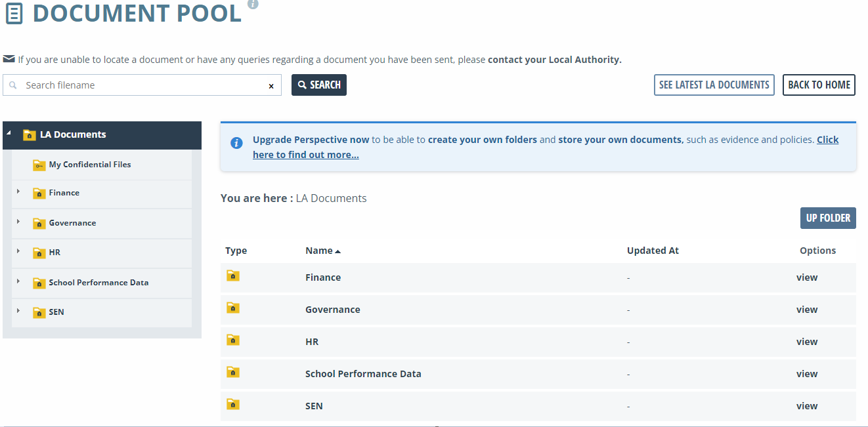Expand the HR folder in the tree
Viewport: 868px width, 427px height.
coord(18,251)
